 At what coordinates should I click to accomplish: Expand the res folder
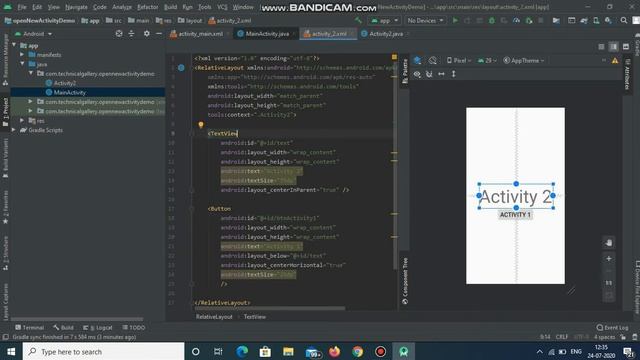pos(22,120)
